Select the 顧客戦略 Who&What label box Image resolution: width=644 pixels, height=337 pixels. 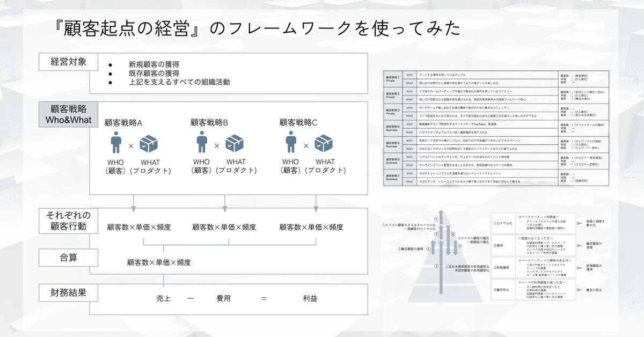(x=69, y=113)
